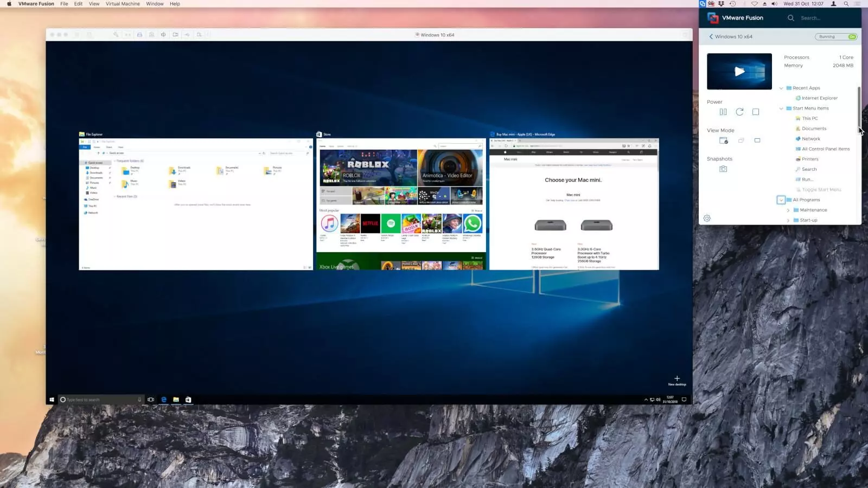Viewport: 868px width, 488px height.
Task: Pause the virtual machine in Power section
Action: point(723,112)
